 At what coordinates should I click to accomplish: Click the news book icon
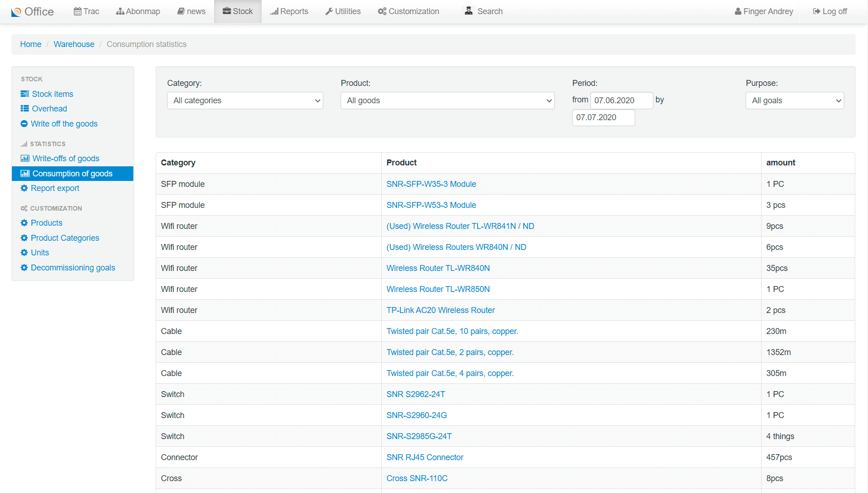181,11
